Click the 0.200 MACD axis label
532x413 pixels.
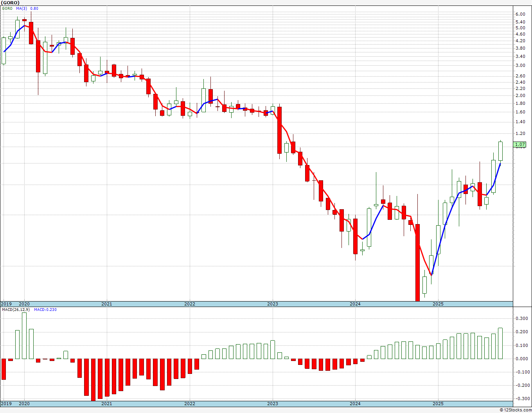point(521,332)
